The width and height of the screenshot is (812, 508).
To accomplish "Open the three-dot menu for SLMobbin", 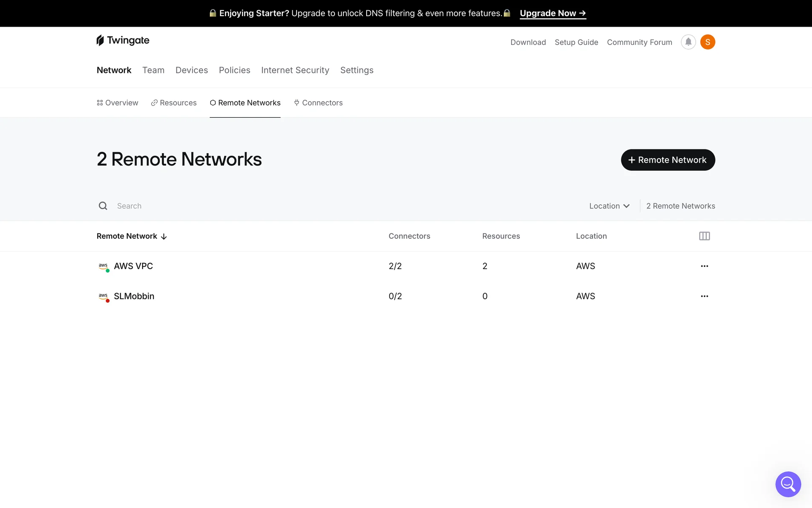I will [704, 296].
